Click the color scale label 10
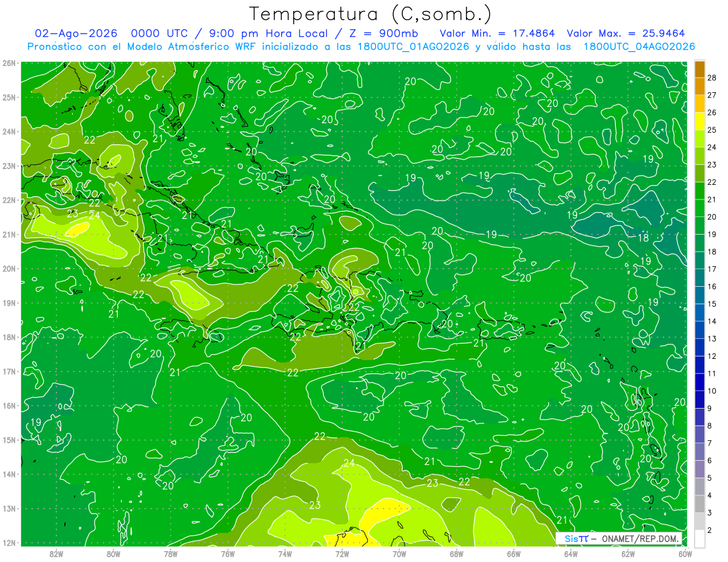This screenshot has width=728, height=562. click(712, 391)
